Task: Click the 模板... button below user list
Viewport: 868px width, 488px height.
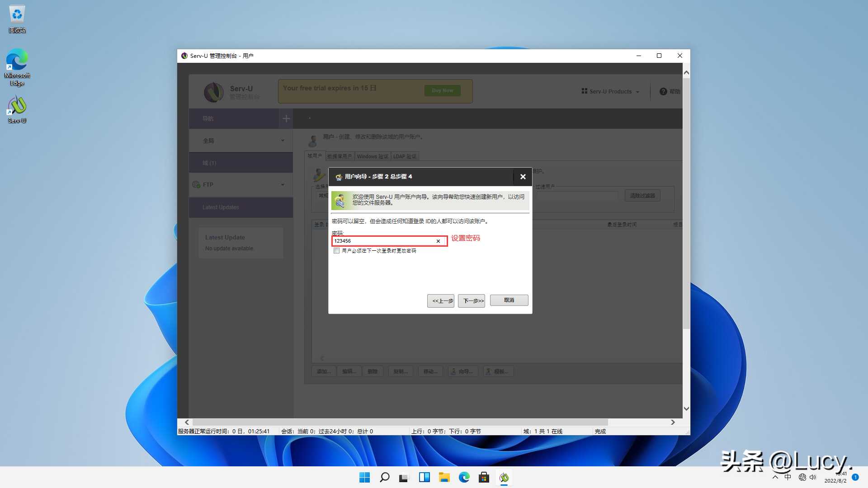Action: pyautogui.click(x=498, y=371)
